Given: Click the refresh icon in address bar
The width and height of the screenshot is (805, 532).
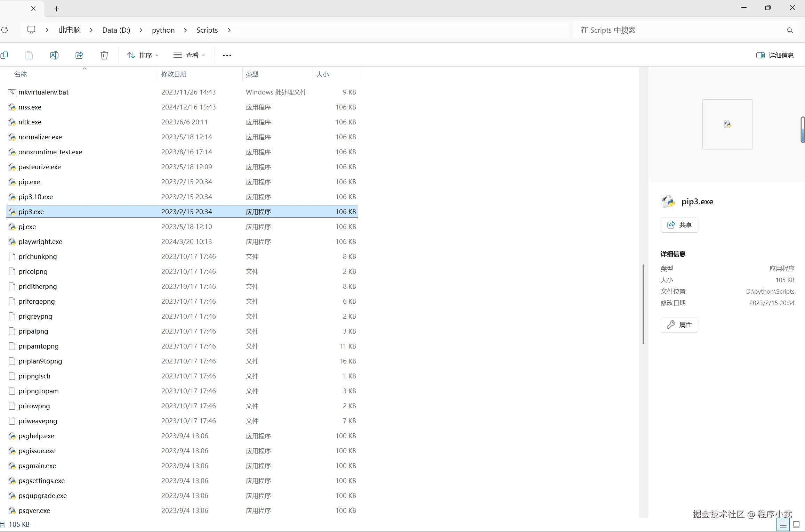Looking at the screenshot, I should [x=5, y=30].
